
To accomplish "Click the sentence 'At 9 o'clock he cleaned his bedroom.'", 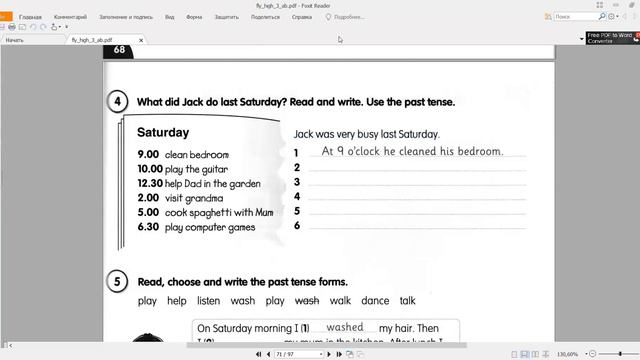I will pyautogui.click(x=412, y=151).
